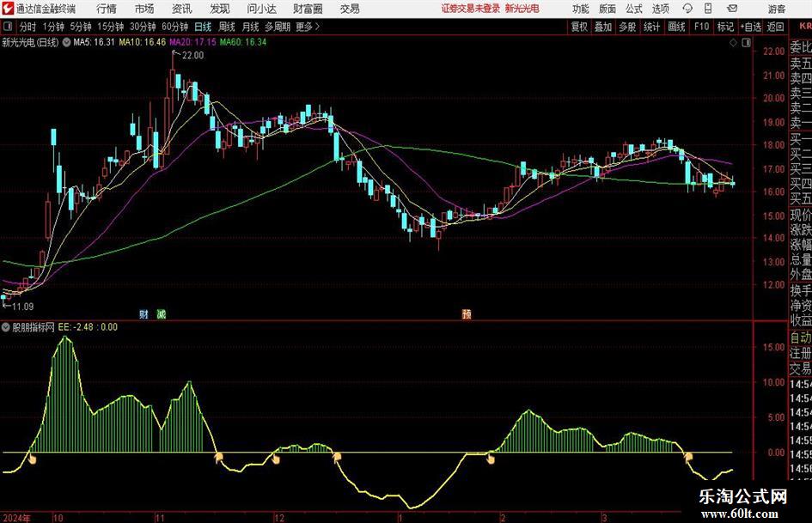812x523 pixels.
Task: Switch to 30分钟 period
Action: coord(143,27)
